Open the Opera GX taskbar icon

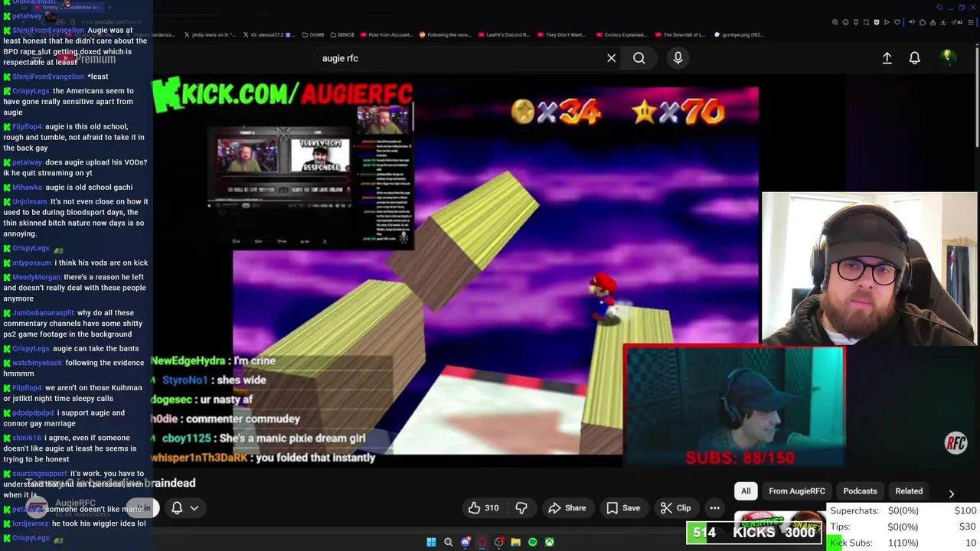[x=482, y=542]
